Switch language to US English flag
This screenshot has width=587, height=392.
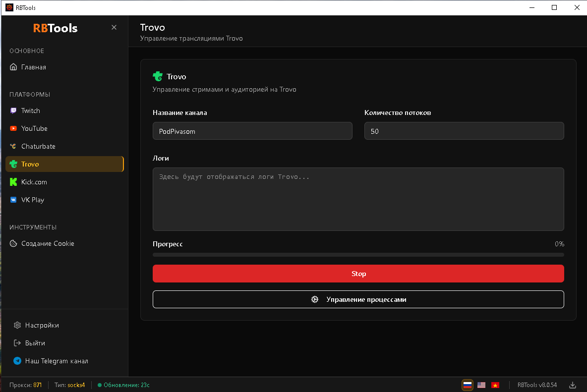[x=481, y=385]
